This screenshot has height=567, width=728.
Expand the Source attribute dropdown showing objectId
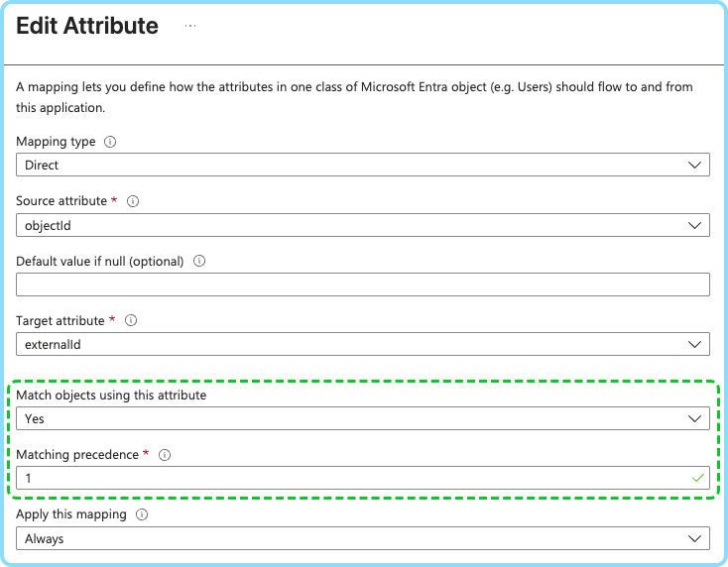pyautogui.click(x=362, y=225)
